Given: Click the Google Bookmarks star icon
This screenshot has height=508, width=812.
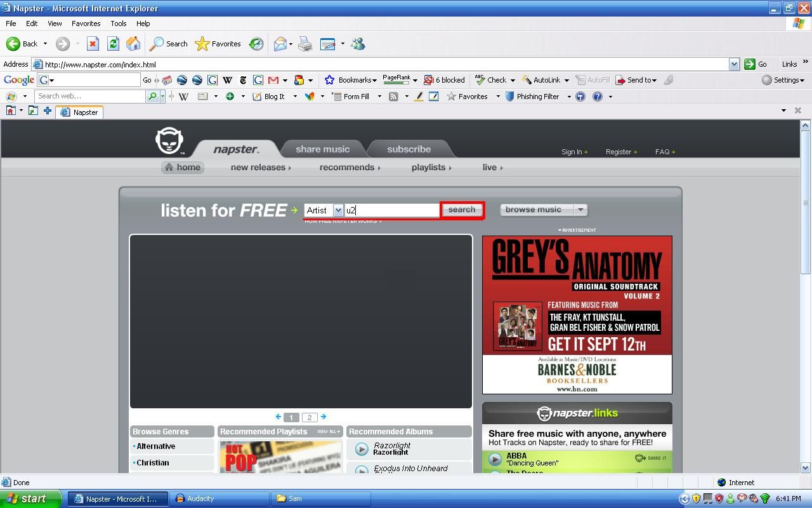Looking at the screenshot, I should [x=329, y=80].
